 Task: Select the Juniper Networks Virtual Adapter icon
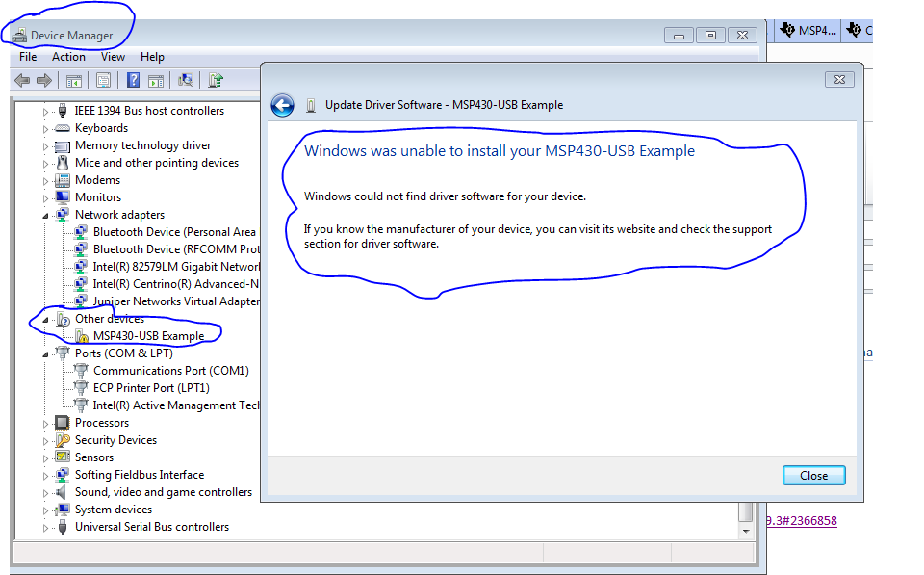pyautogui.click(x=81, y=301)
